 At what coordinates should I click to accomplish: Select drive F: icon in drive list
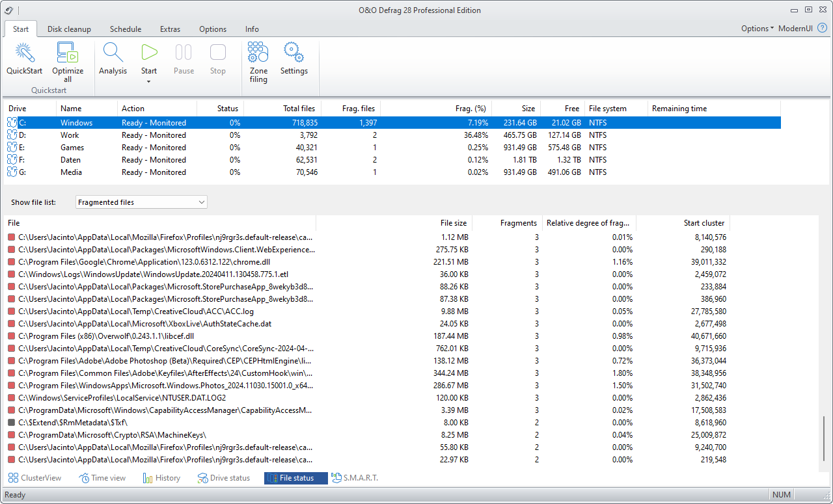point(12,160)
